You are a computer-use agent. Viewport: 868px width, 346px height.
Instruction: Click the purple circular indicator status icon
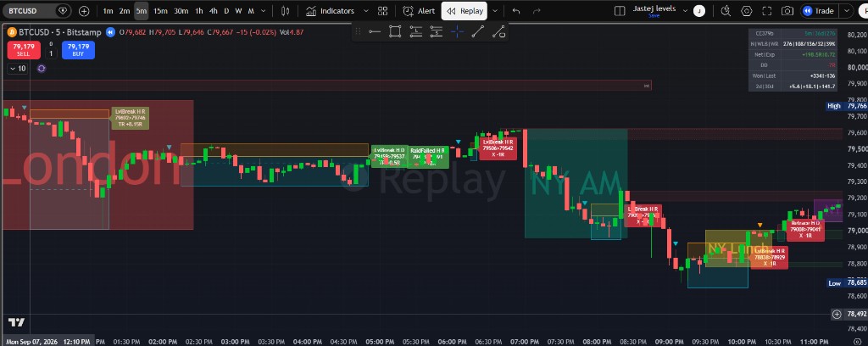(42, 69)
